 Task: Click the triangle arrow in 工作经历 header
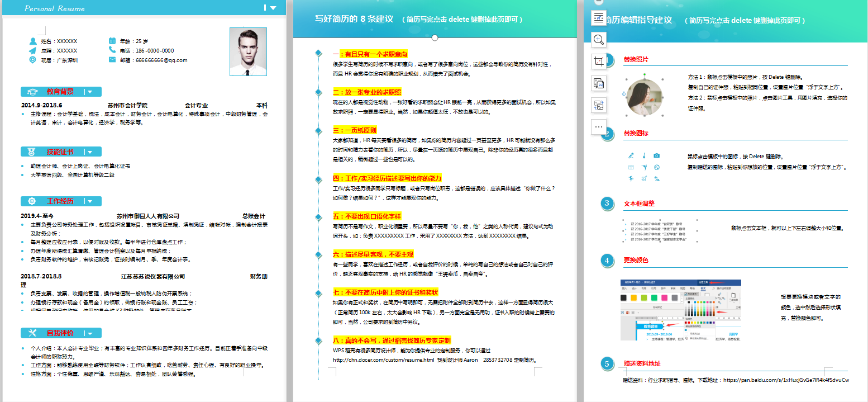[89, 201]
